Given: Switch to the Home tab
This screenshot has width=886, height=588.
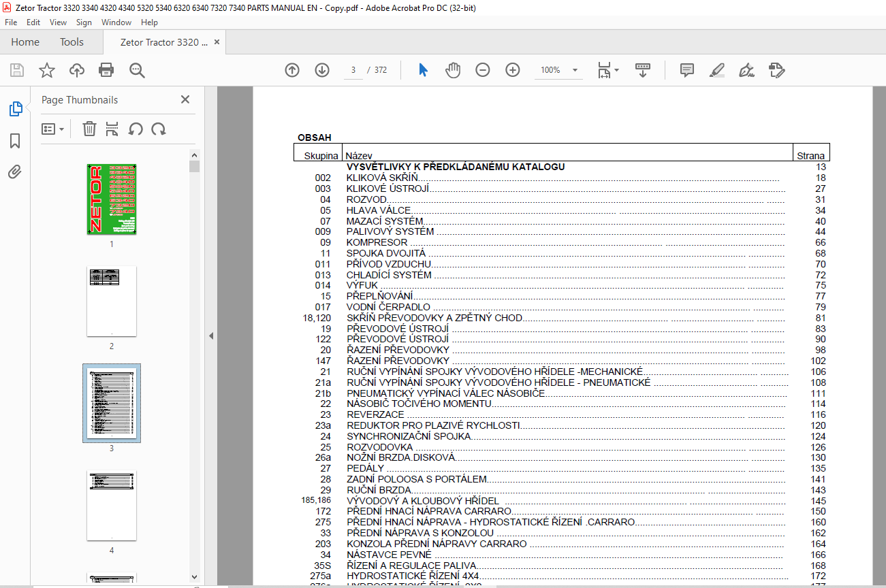Looking at the screenshot, I should tap(25, 42).
